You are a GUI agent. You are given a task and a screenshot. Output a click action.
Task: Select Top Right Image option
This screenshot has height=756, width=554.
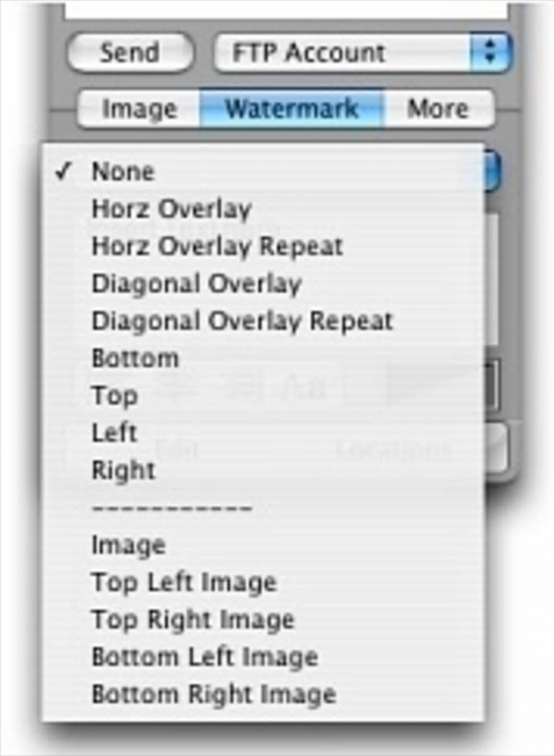[x=193, y=620]
